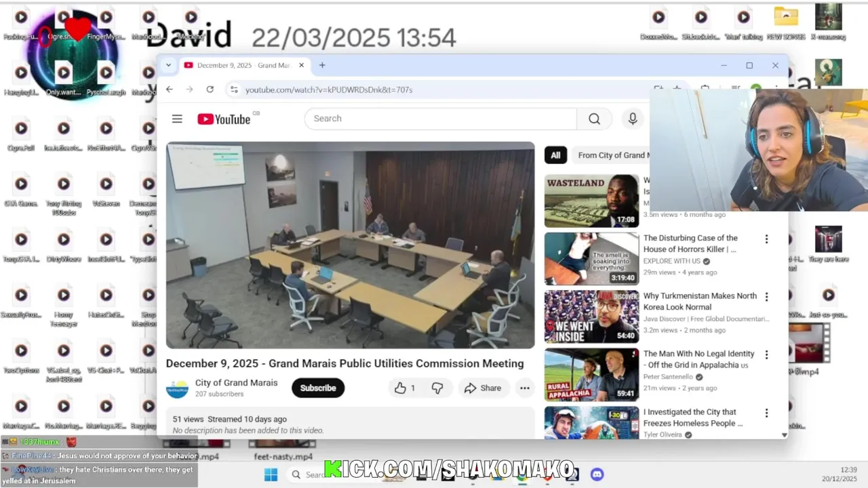Viewport: 868px width, 488px height.
Task: Open the Just so you... desktop media file
Action: (828, 300)
